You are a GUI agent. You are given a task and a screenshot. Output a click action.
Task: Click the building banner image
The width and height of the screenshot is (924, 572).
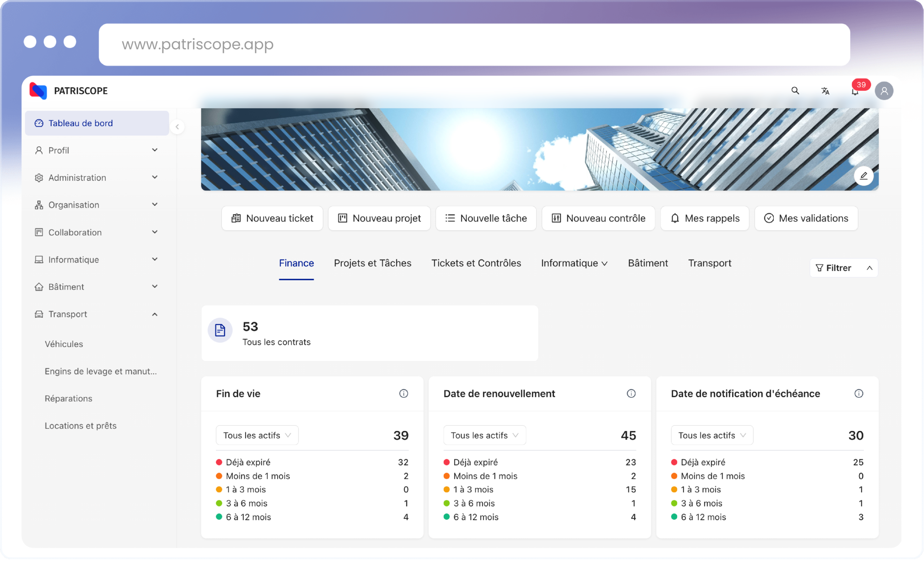coord(540,149)
